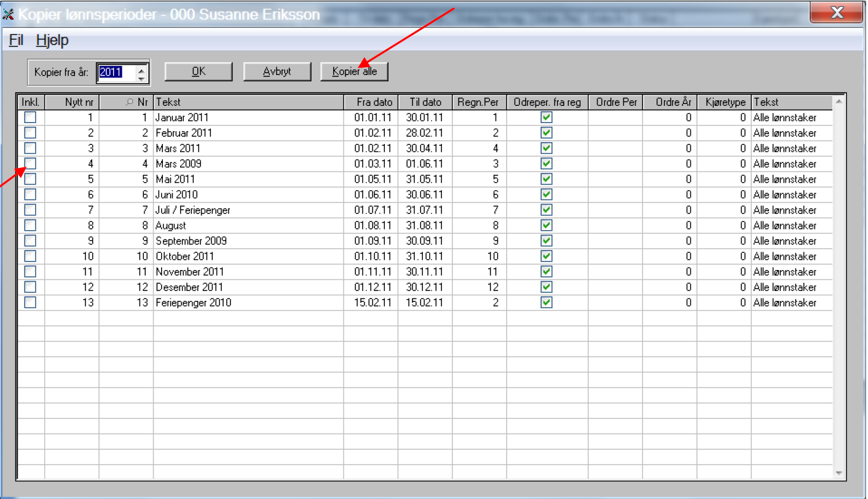Include the Juni 2010 period via checkbox
This screenshot has width=868, height=499.
[30, 194]
